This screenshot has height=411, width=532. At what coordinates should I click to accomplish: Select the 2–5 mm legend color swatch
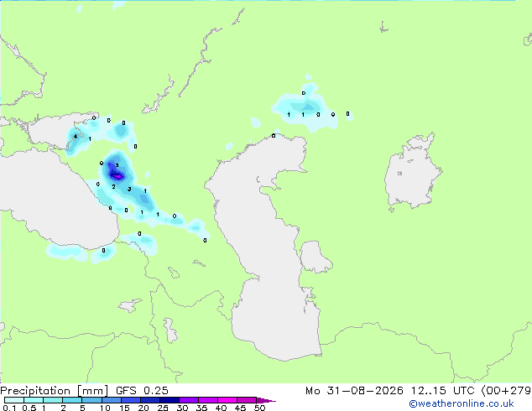tap(72, 400)
